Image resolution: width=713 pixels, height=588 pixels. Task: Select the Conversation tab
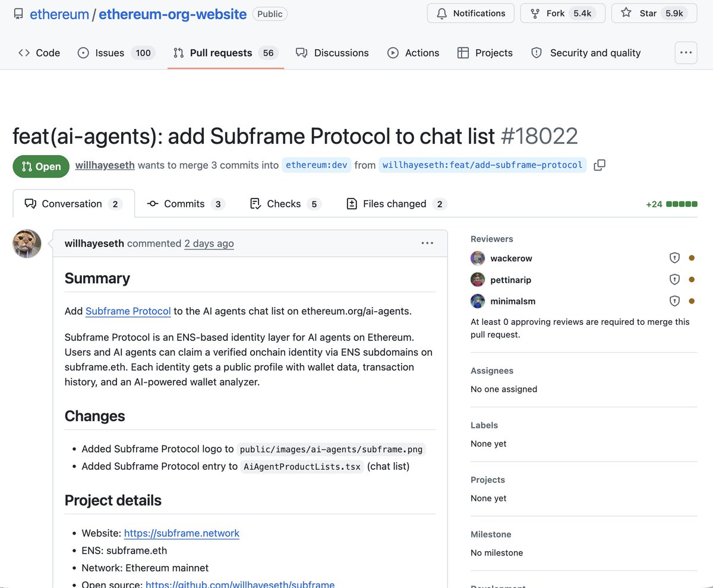74,204
